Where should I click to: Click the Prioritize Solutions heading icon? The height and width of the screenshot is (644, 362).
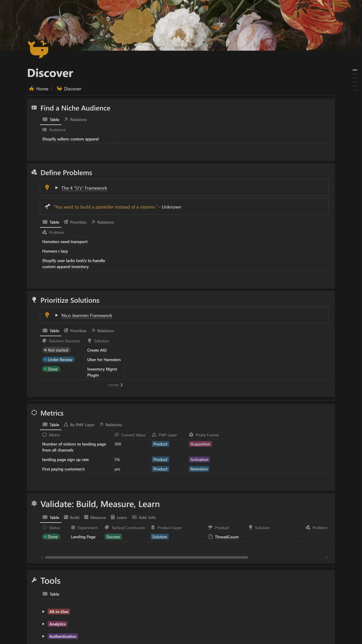tap(34, 300)
